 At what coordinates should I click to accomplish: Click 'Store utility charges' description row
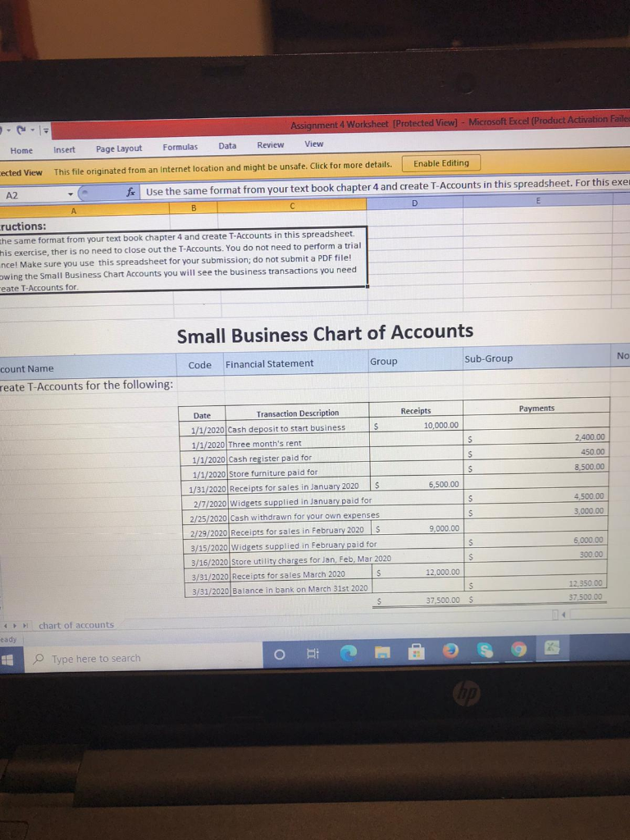pyautogui.click(x=311, y=559)
